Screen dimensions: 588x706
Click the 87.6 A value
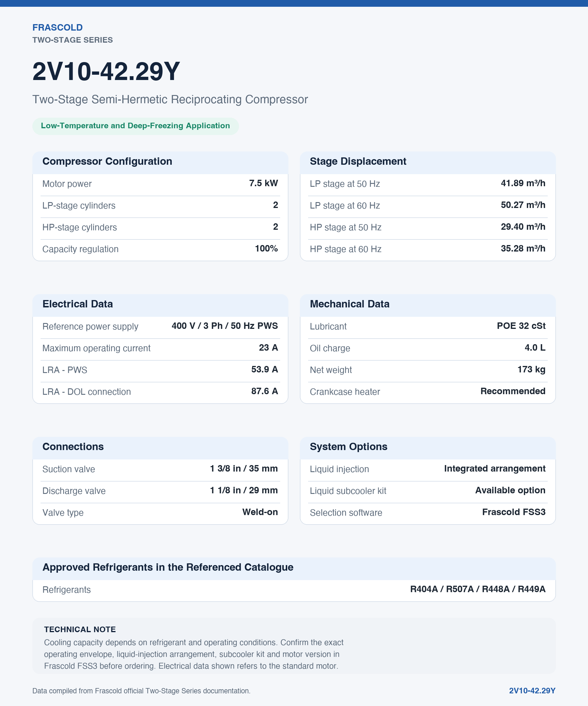pos(265,391)
